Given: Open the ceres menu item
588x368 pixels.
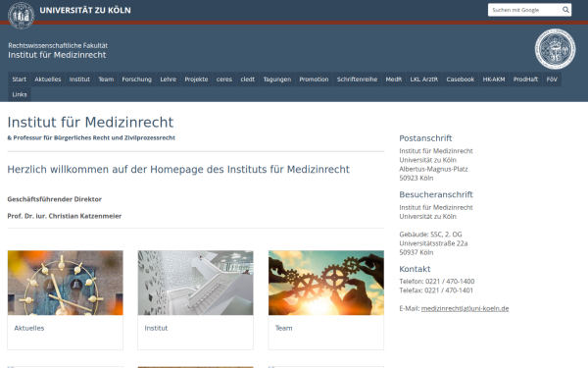Looking at the screenshot, I should pyautogui.click(x=224, y=79).
